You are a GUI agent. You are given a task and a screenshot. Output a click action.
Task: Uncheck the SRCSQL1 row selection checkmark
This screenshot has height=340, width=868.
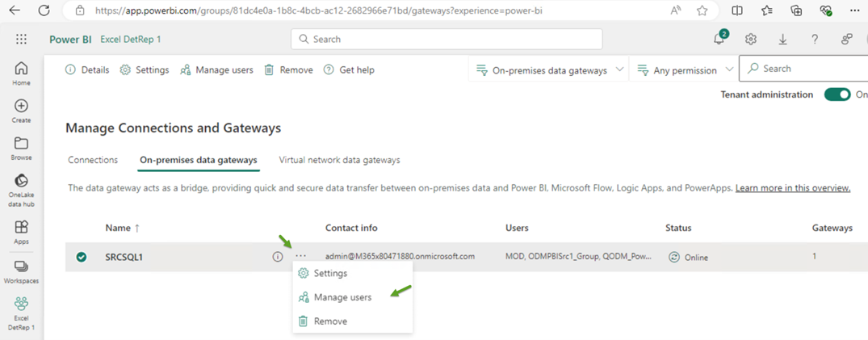coord(82,257)
